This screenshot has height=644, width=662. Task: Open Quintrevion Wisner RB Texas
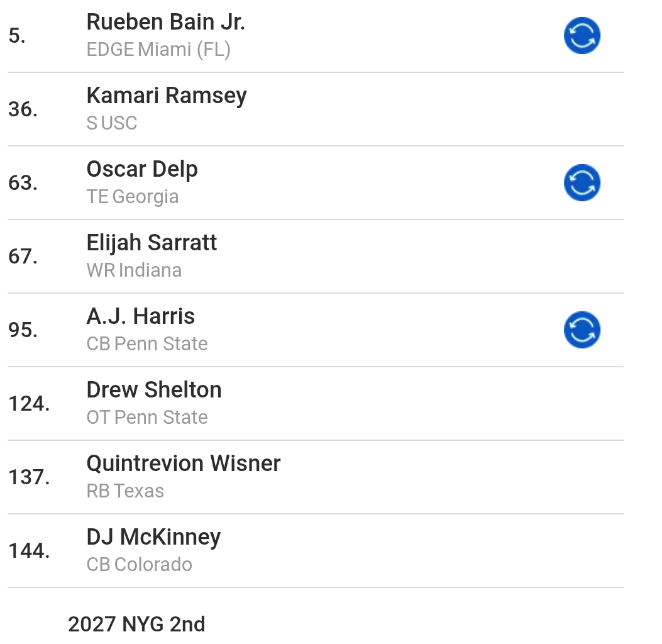183,463
